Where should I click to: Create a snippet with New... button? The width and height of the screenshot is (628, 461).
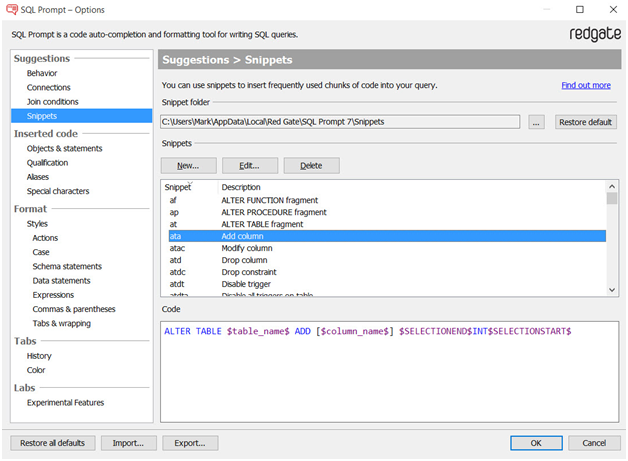click(x=189, y=165)
